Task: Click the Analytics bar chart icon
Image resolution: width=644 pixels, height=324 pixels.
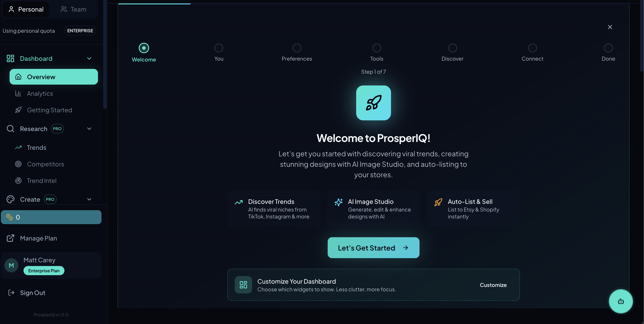Action: click(18, 93)
